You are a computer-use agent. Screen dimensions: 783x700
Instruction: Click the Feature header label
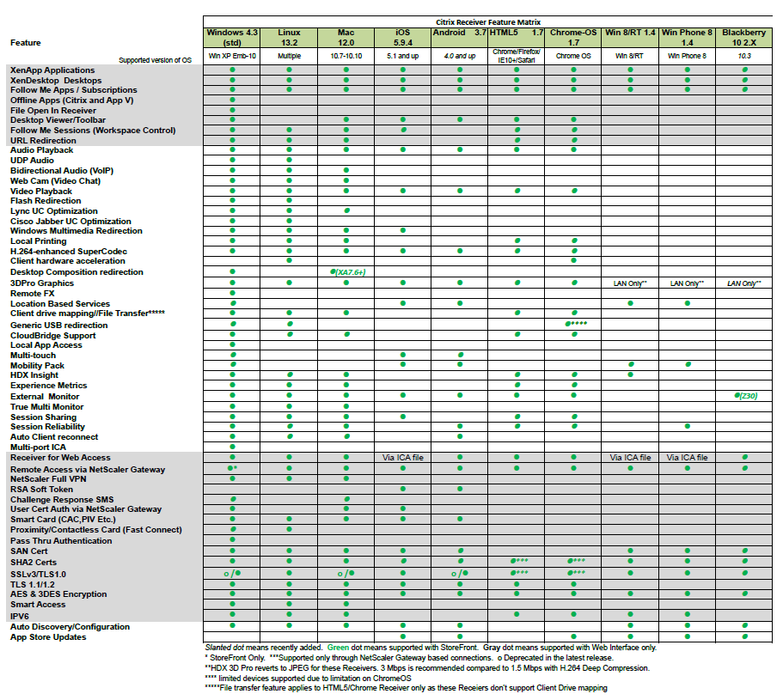(26, 42)
